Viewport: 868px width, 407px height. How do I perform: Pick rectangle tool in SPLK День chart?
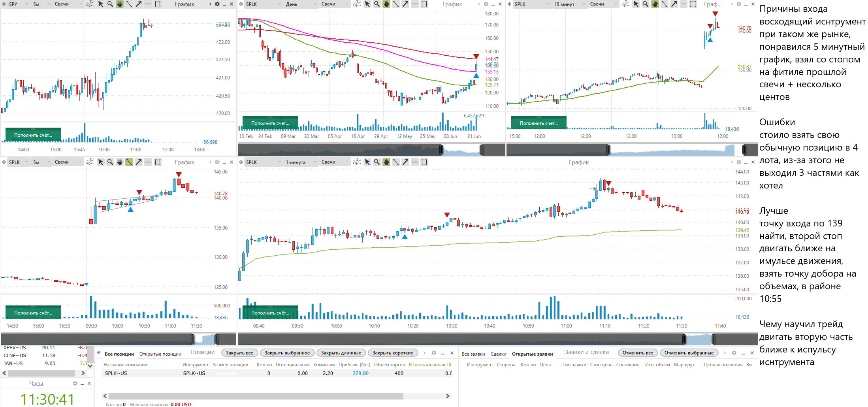[x=424, y=4]
